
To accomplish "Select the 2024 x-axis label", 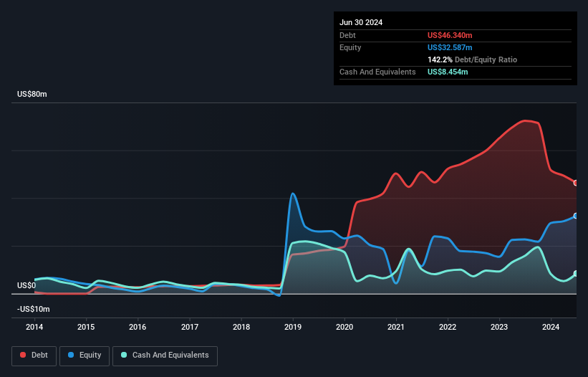I will [x=551, y=327].
